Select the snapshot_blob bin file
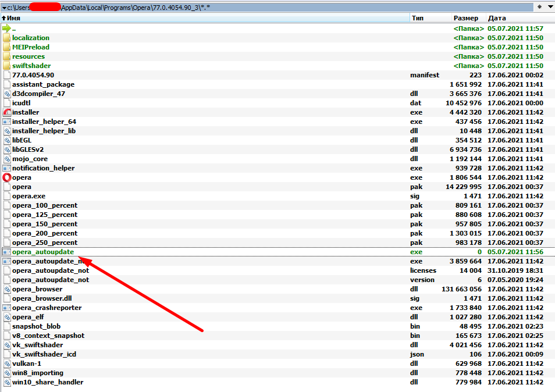The image size is (555, 392). (36, 326)
